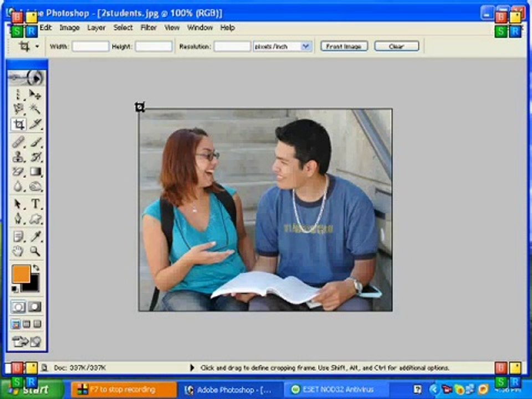Open the Window menu
Image resolution: width=532 pixels, height=399 pixels.
(200, 28)
